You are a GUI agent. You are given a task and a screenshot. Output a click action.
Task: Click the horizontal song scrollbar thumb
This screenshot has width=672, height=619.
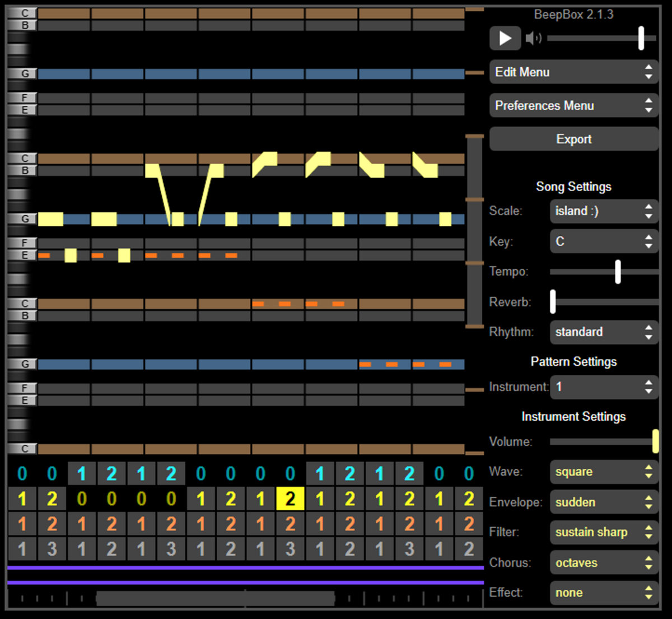tap(216, 598)
